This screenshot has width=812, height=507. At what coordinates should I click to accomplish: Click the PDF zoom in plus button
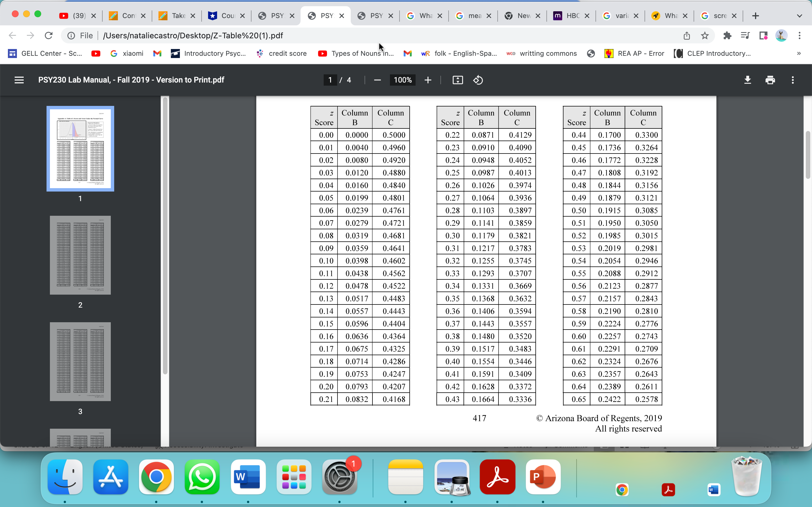point(427,80)
